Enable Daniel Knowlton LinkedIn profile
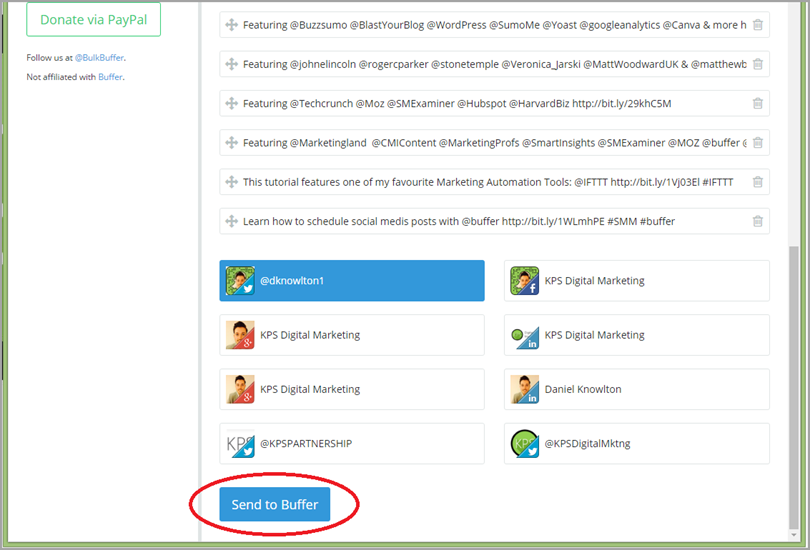The height and width of the screenshot is (550, 810). click(x=636, y=389)
